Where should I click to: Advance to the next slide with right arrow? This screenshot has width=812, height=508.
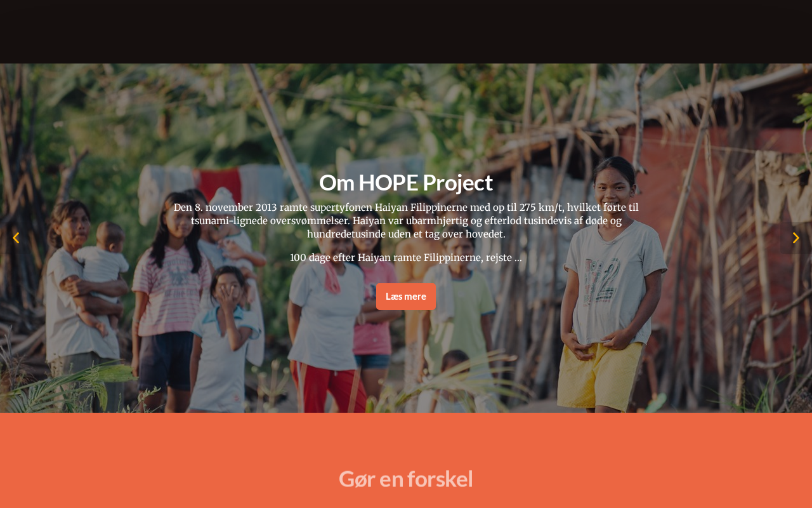(796, 238)
